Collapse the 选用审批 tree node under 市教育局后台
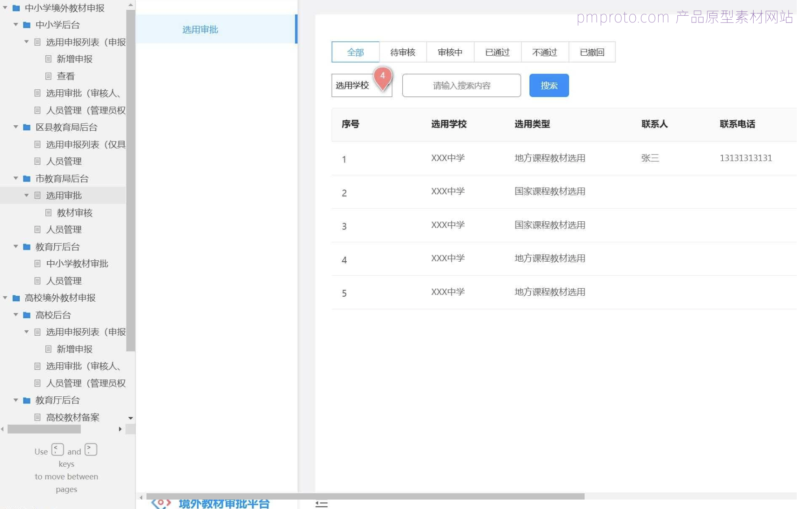Image resolution: width=812 pixels, height=509 pixels. [x=26, y=195]
